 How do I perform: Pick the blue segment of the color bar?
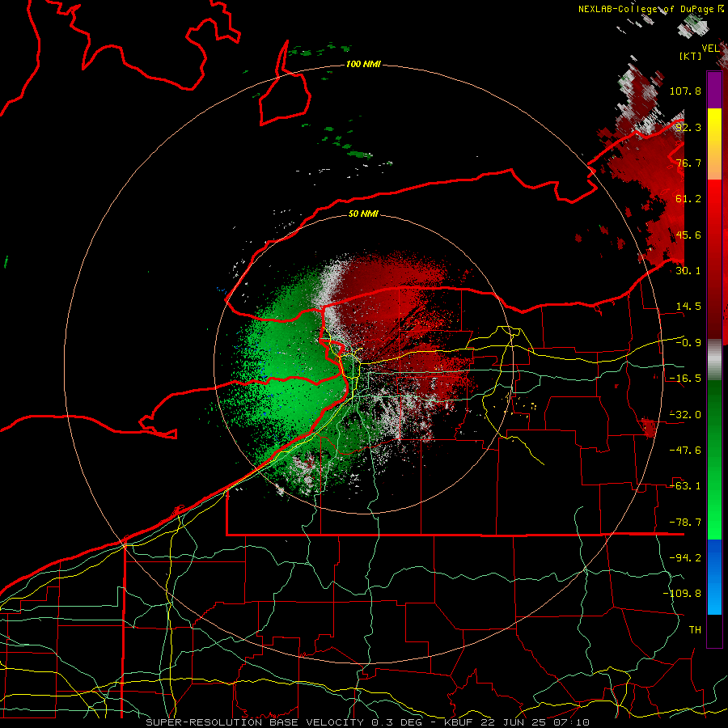714,577
